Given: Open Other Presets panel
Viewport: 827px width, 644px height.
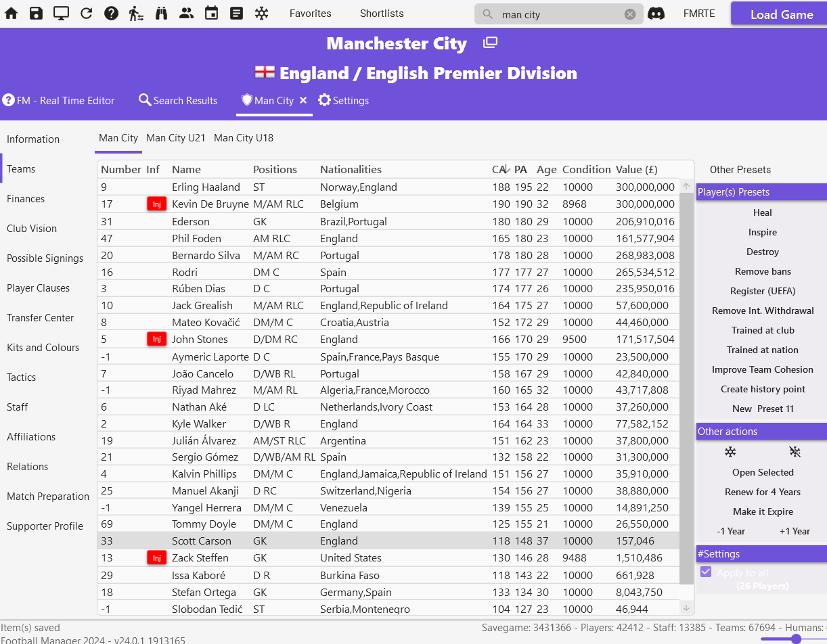Looking at the screenshot, I should pos(740,170).
